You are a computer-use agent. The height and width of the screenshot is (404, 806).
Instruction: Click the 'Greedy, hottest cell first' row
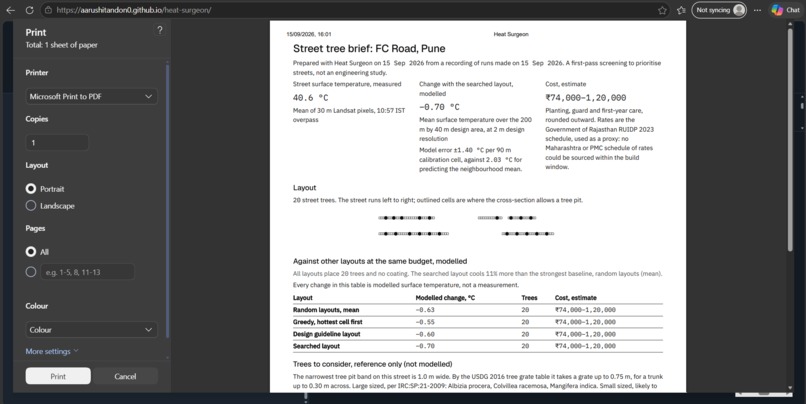478,322
